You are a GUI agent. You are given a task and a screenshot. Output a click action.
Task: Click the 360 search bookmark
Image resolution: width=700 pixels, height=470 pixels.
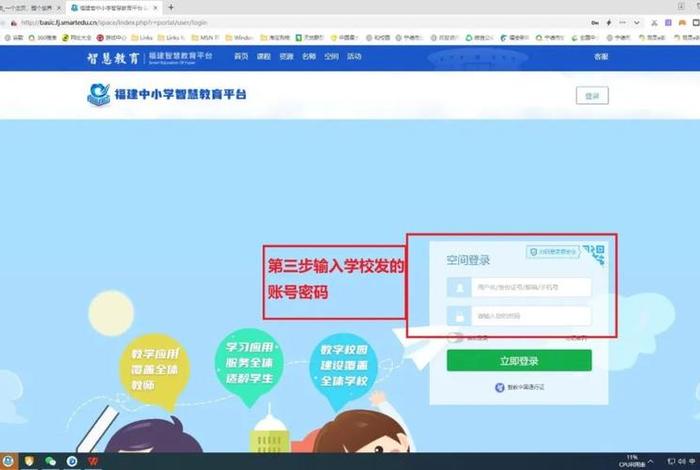coord(42,38)
